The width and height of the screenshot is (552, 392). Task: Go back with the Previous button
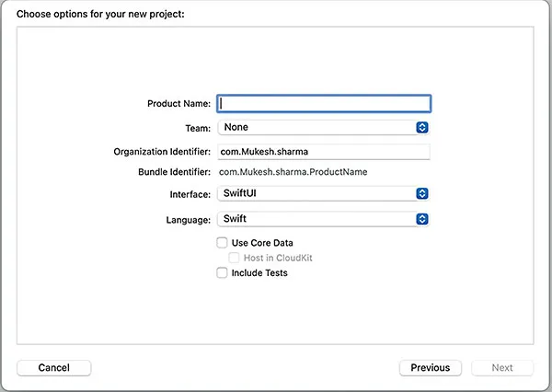pyautogui.click(x=430, y=368)
